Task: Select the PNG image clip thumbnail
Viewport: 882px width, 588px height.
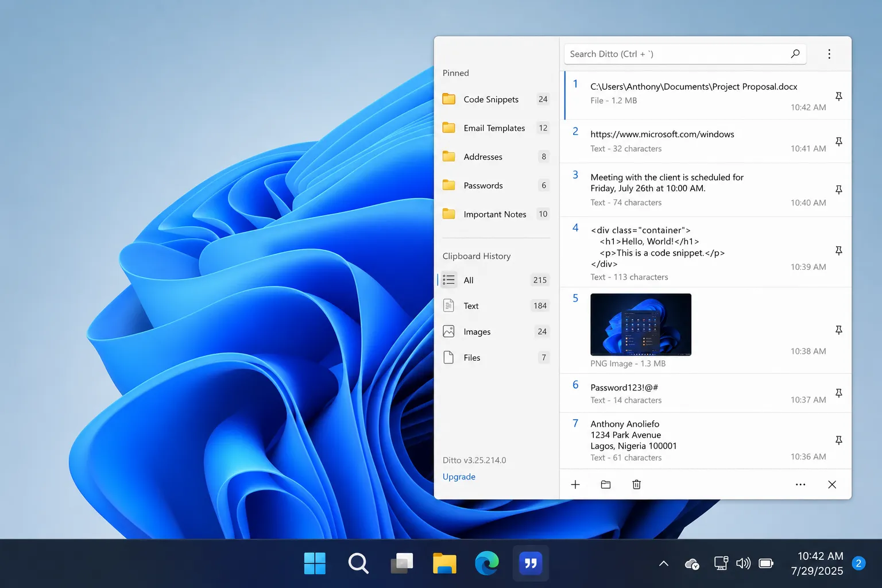Action: [641, 324]
